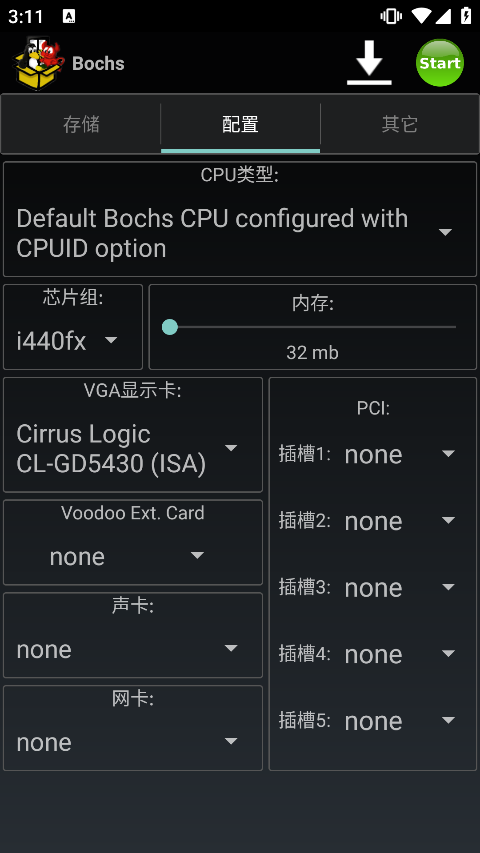Tap the Wi-Fi signal status icon
This screenshot has width=480, height=853.
click(x=420, y=16)
